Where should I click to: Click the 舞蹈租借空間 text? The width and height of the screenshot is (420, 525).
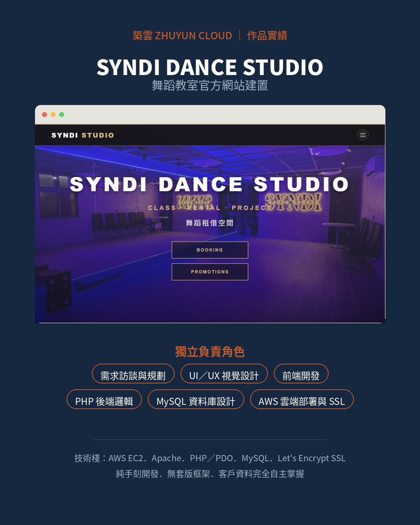click(210, 223)
